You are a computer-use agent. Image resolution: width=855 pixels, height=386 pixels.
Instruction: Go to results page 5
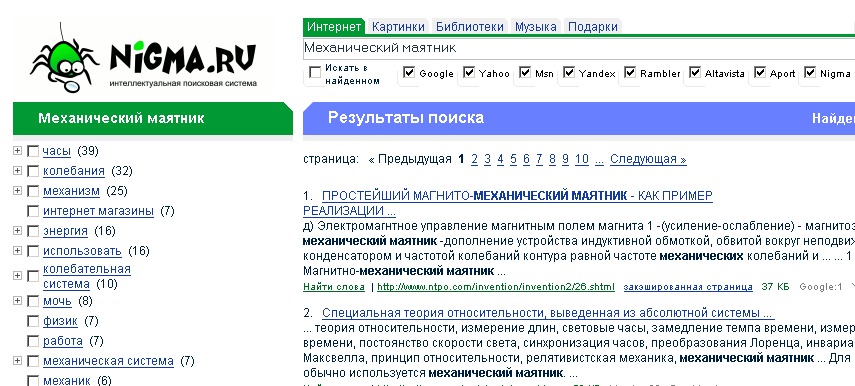(x=513, y=159)
